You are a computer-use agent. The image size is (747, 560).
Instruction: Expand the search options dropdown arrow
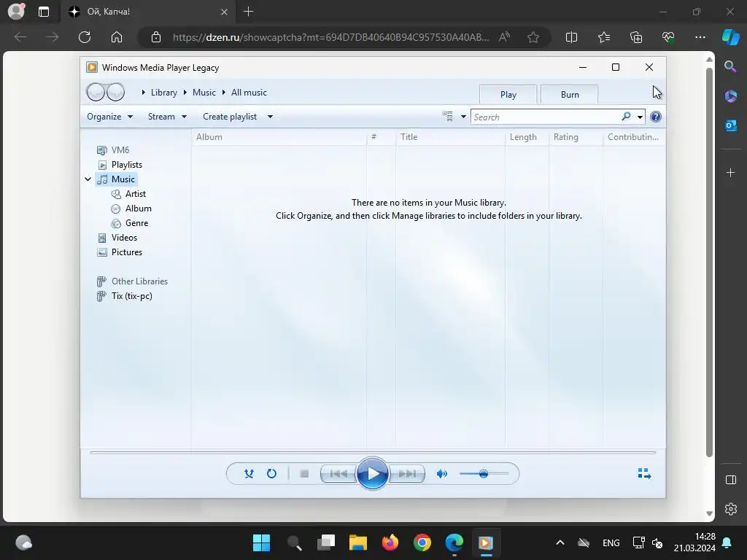pos(640,117)
